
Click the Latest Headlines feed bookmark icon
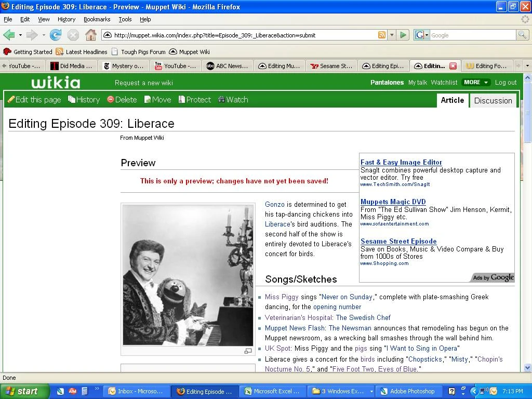pos(60,52)
